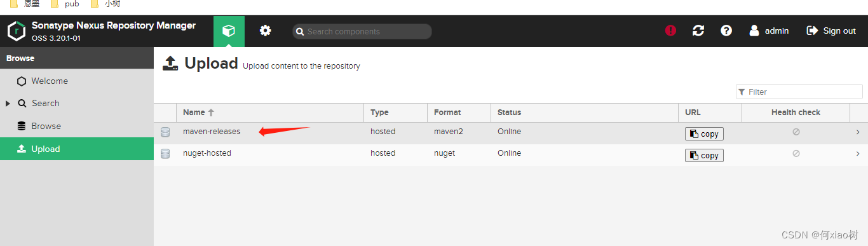868x246 pixels.
Task: Click the maven-releases health check icon
Action: (x=796, y=132)
